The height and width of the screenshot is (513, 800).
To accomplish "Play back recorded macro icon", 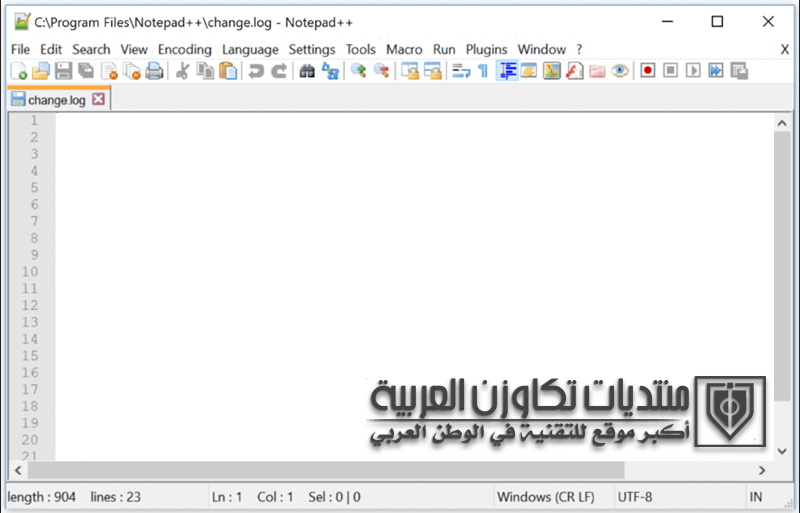I will tap(693, 70).
